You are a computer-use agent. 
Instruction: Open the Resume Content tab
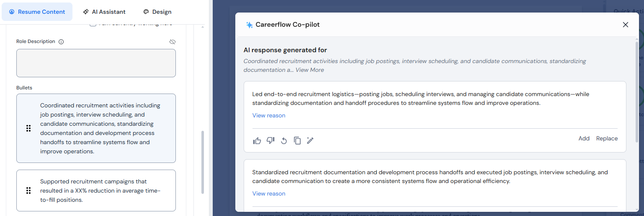click(x=37, y=12)
